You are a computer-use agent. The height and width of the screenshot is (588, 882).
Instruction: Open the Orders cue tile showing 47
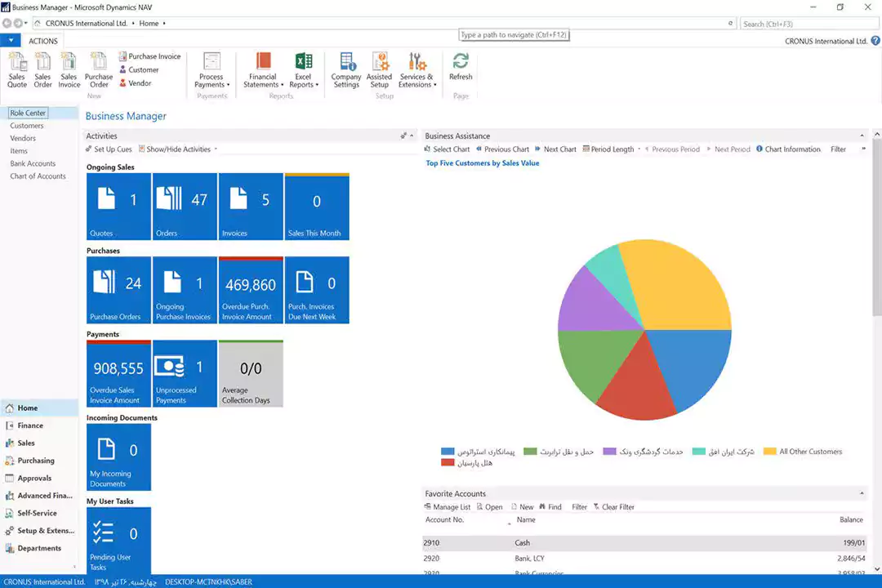click(x=185, y=207)
